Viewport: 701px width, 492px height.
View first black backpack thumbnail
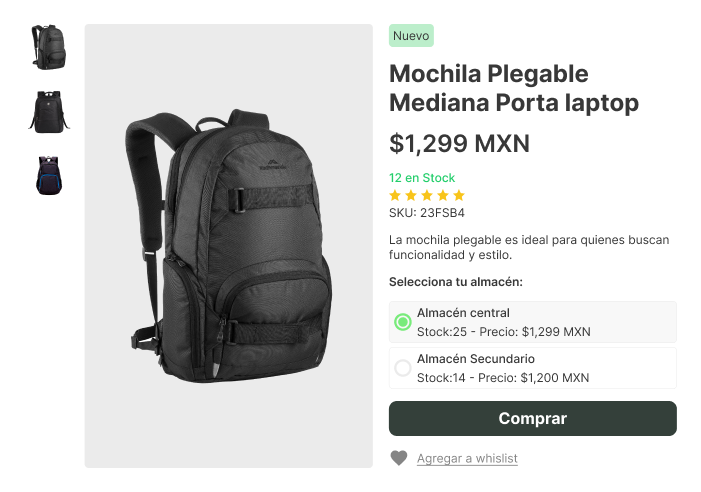point(47,47)
